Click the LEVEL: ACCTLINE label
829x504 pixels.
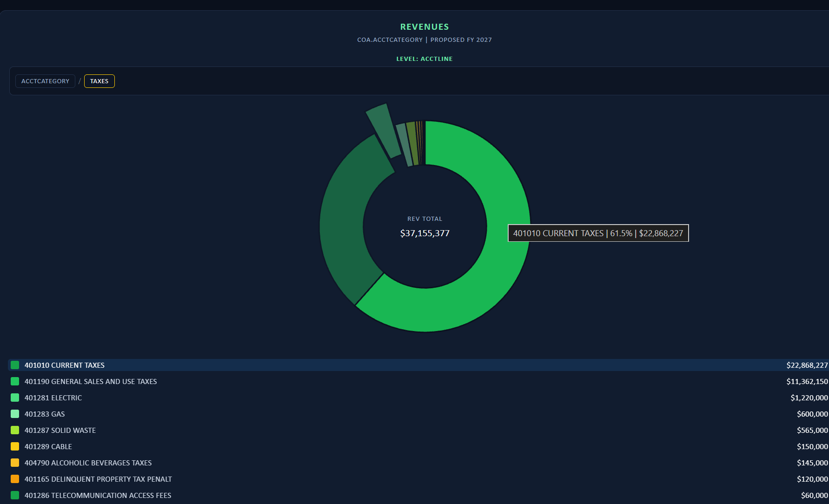pos(424,59)
